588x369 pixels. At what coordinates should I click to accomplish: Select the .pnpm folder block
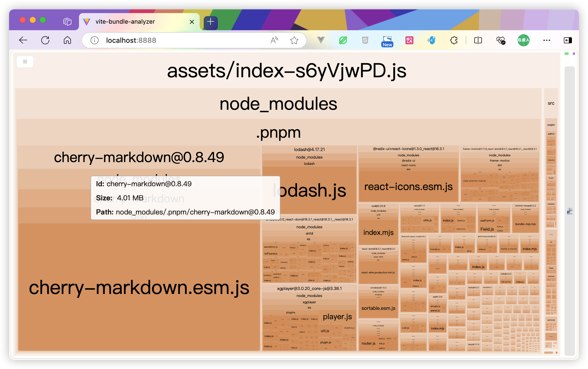[x=278, y=132]
